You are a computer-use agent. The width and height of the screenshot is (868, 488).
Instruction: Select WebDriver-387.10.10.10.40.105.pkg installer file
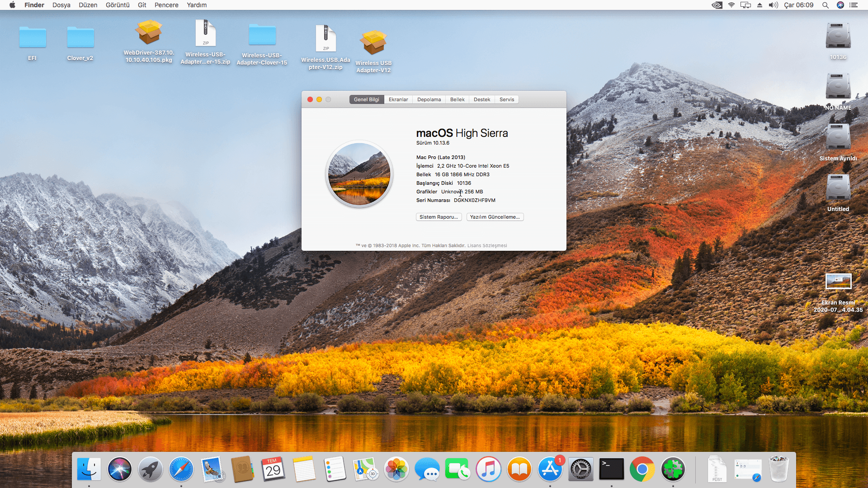click(148, 33)
